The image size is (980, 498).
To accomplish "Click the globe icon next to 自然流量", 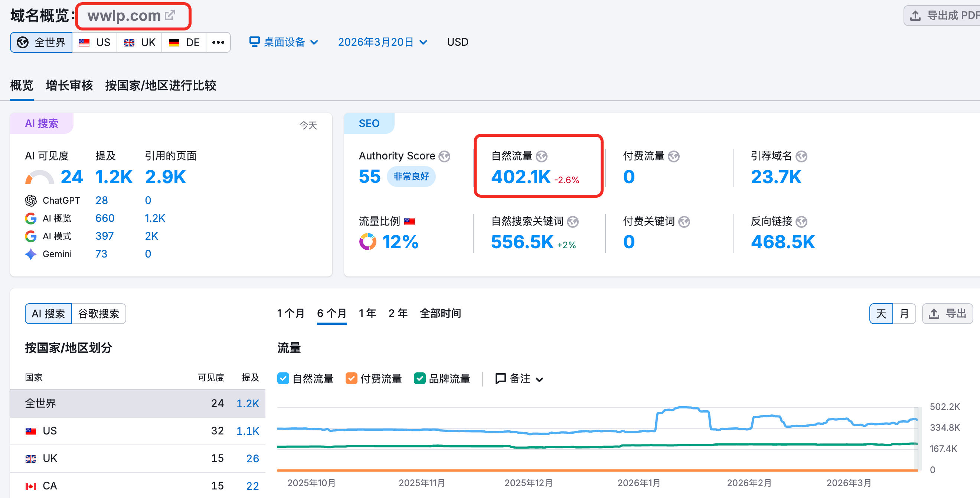I will pos(541,156).
